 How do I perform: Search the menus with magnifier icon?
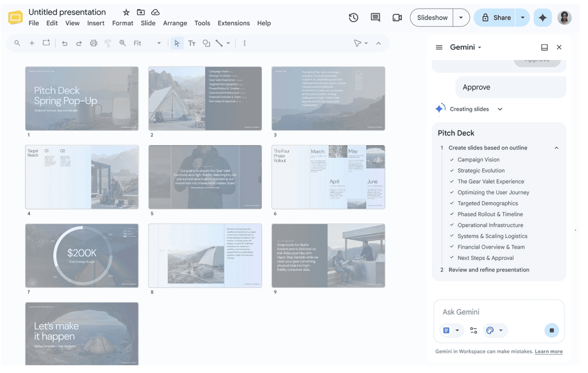pyautogui.click(x=17, y=43)
